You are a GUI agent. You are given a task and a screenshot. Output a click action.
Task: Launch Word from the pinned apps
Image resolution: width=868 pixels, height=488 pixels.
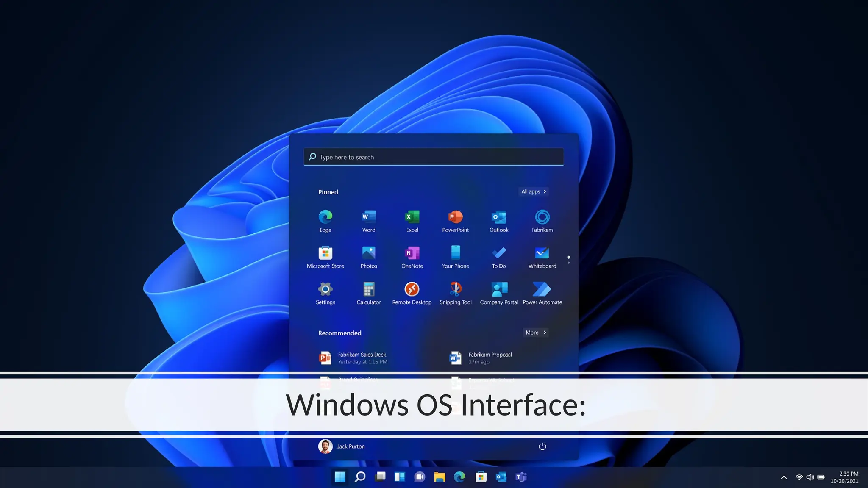(x=368, y=221)
